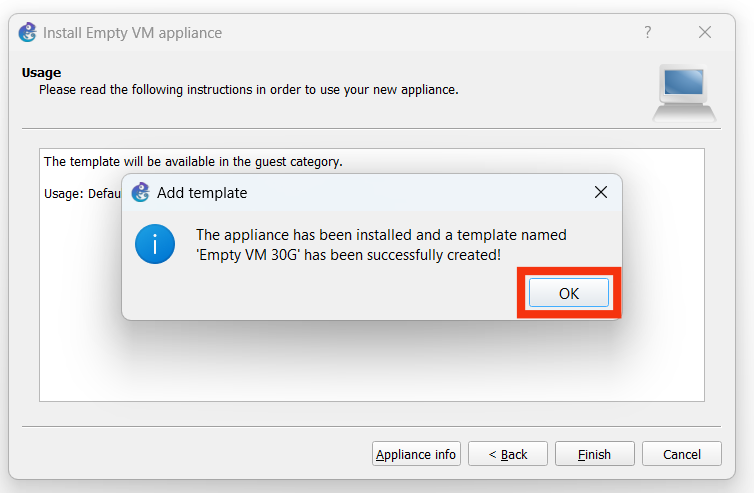Go back with the < Back button
Viewport: 754px width, 493px height.
(x=508, y=454)
